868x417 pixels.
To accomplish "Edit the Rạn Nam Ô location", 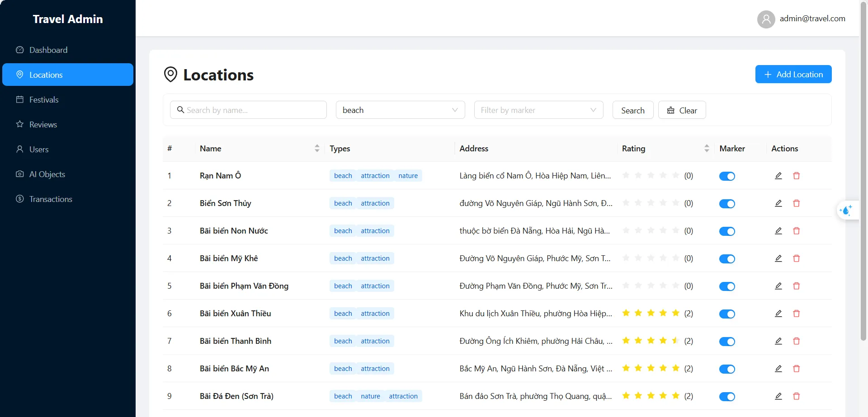I will 778,176.
